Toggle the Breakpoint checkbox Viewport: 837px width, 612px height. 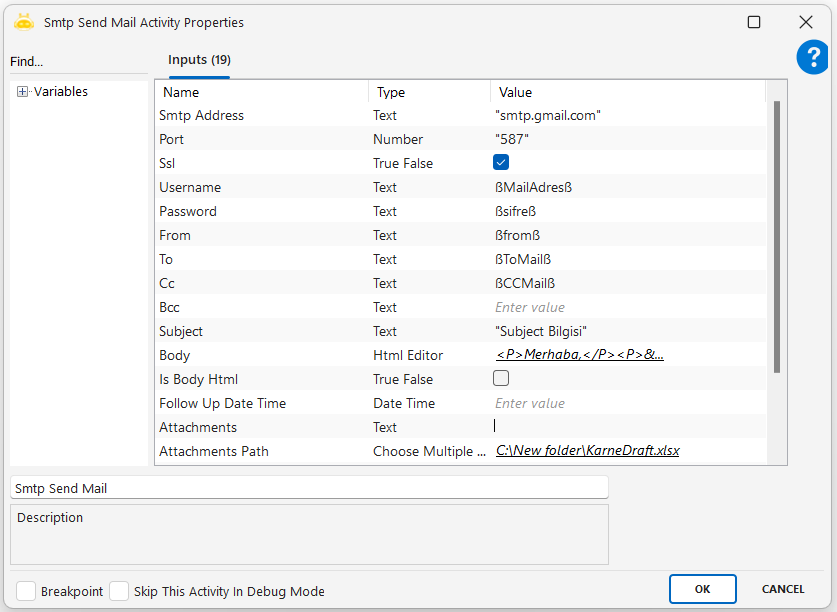click(26, 591)
